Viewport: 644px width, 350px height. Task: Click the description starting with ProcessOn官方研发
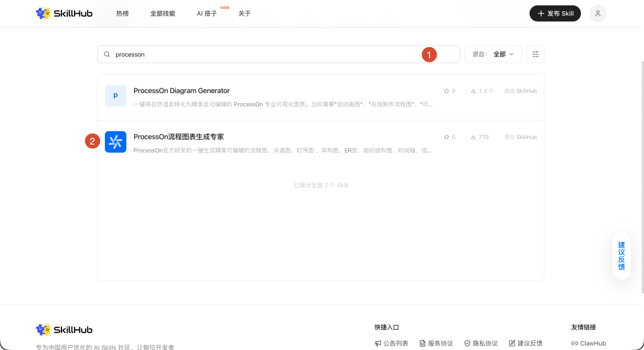click(283, 150)
